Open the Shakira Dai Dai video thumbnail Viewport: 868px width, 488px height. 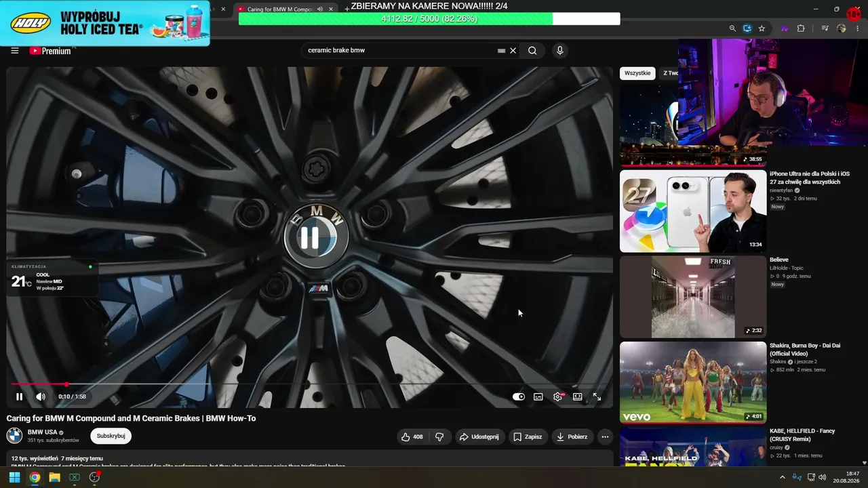(693, 382)
